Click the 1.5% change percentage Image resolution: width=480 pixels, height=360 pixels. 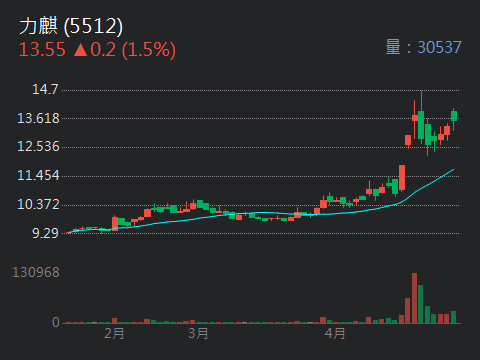click(149, 50)
